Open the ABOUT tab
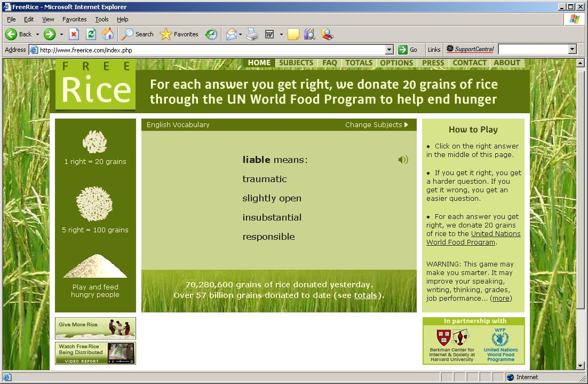Screen dimensions: 588x384 pyautogui.click(x=507, y=62)
